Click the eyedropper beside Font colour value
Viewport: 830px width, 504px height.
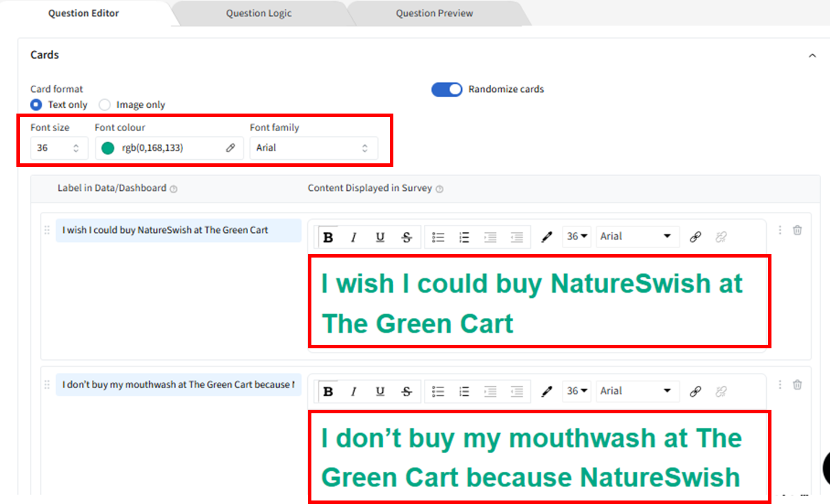click(231, 148)
